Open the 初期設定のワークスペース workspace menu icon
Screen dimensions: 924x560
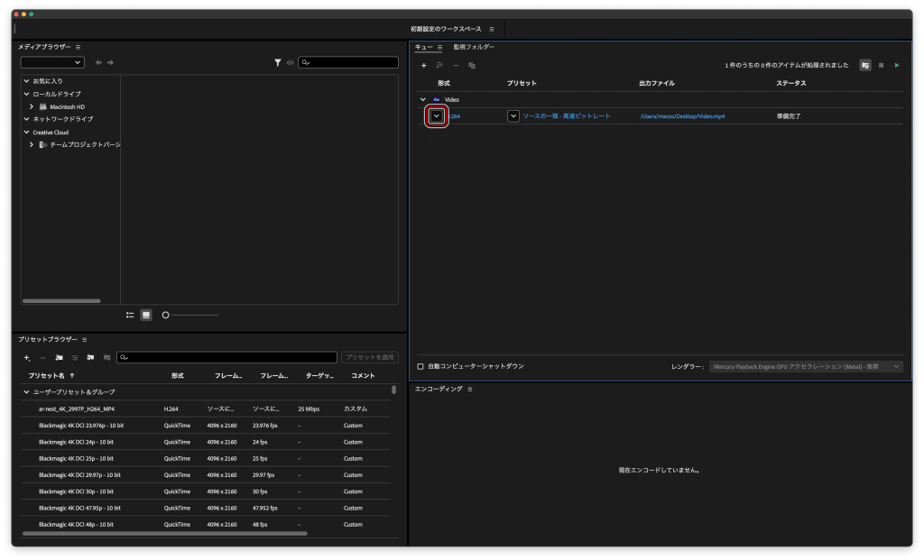click(x=492, y=29)
